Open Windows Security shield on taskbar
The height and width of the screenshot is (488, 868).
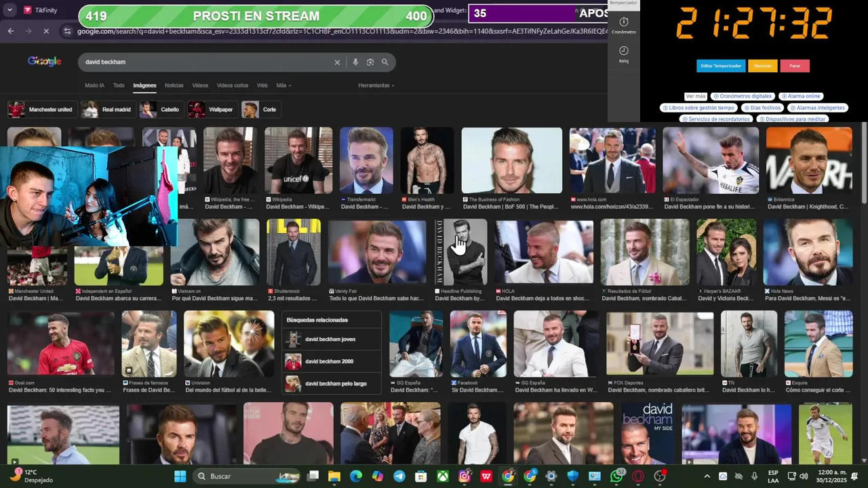point(573,476)
